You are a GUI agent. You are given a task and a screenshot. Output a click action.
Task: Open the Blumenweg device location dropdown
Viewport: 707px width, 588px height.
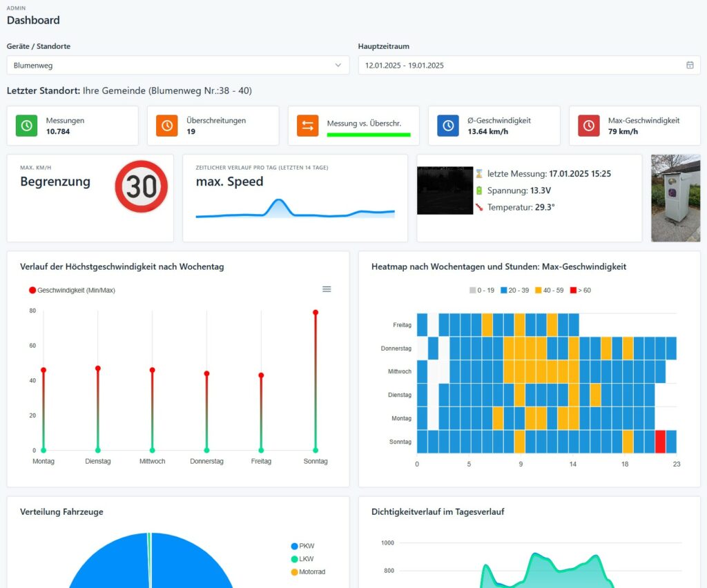(x=177, y=66)
